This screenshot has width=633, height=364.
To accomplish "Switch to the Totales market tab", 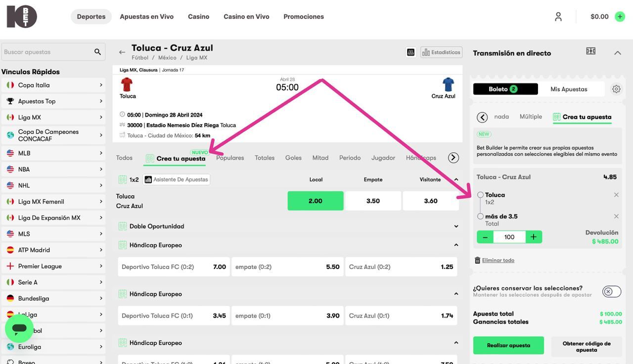I will pos(265,158).
